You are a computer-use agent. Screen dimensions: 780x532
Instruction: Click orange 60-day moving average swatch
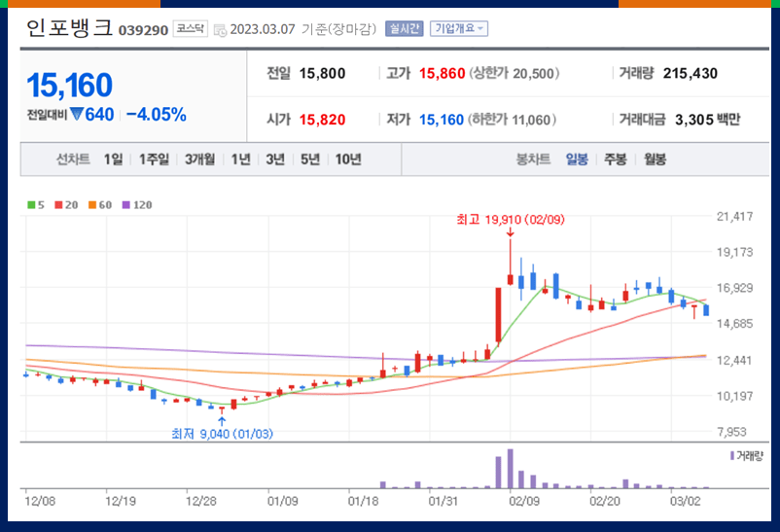click(92, 205)
